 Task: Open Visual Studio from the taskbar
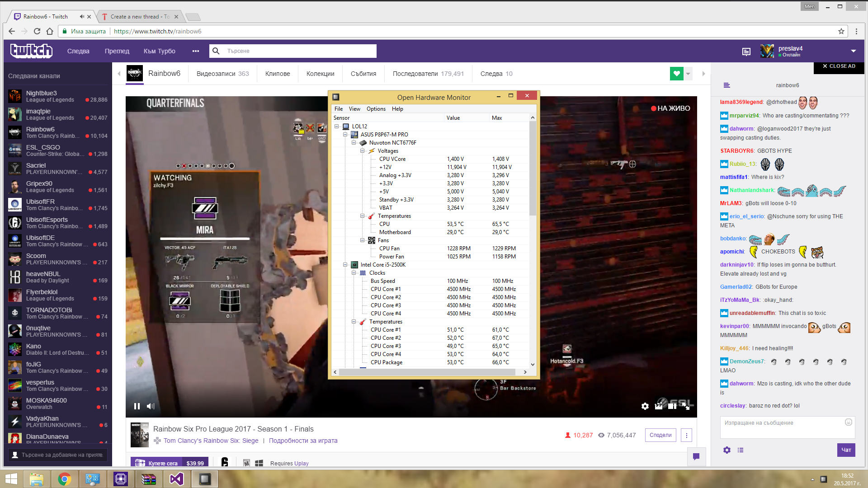tap(177, 479)
